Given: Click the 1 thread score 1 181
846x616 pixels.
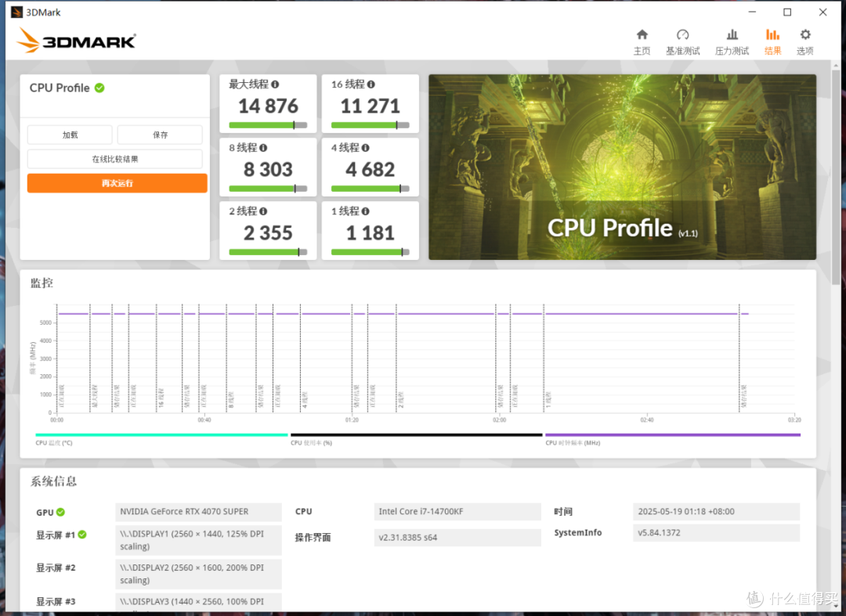Looking at the screenshot, I should (x=370, y=233).
